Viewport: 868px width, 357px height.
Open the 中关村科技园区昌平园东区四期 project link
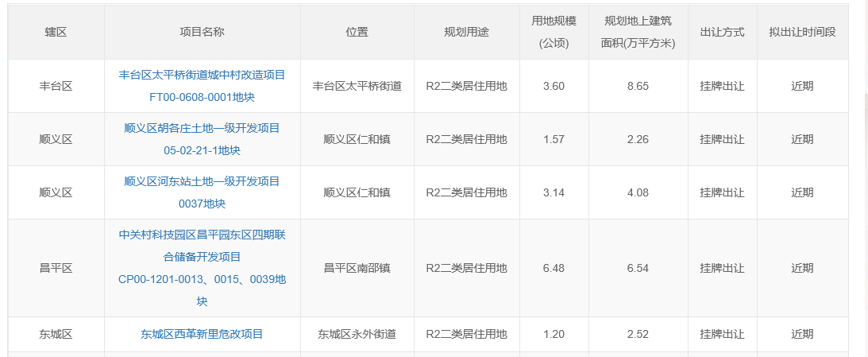[202, 235]
